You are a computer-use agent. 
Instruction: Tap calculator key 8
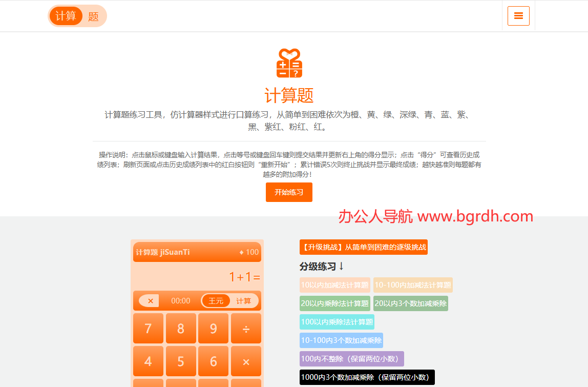pos(181,329)
